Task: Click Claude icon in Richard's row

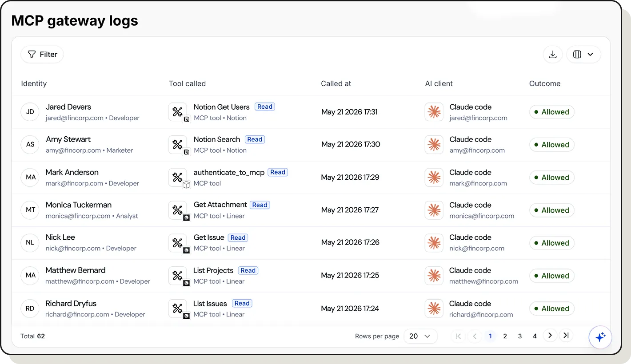Action: (x=434, y=308)
